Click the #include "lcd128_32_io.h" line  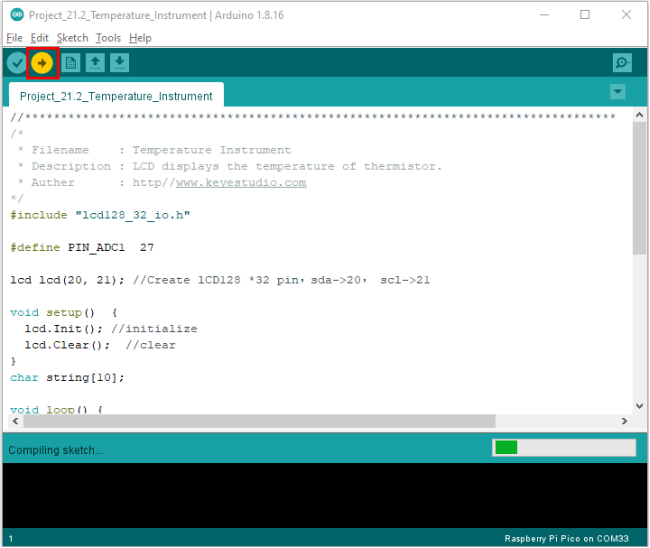(x=100, y=216)
